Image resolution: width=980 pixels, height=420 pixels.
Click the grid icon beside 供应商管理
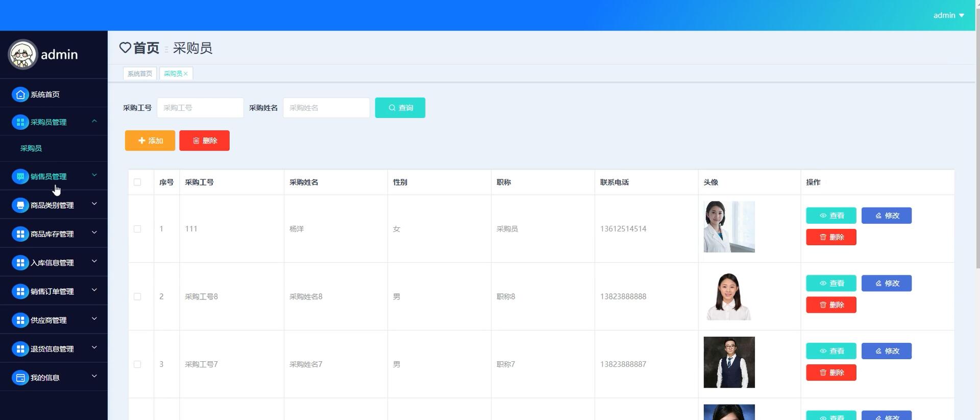(20, 320)
